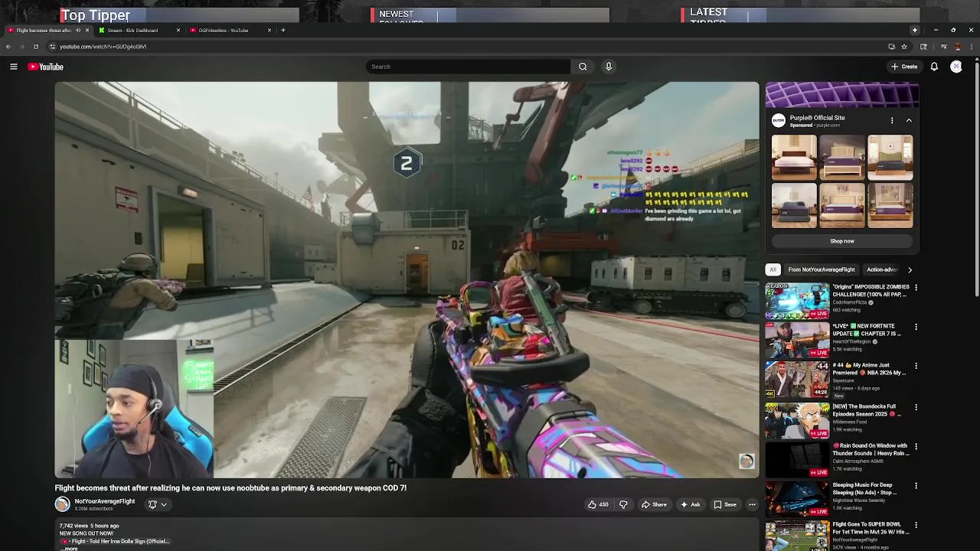The height and width of the screenshot is (551, 980).
Task: Open the account avatar menu
Action: 956,67
